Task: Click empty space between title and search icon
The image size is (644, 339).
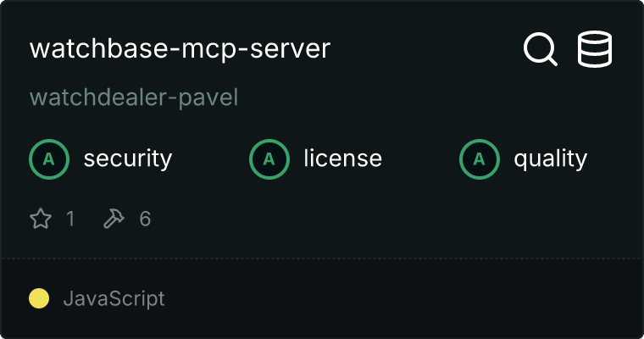Action: tap(427, 49)
